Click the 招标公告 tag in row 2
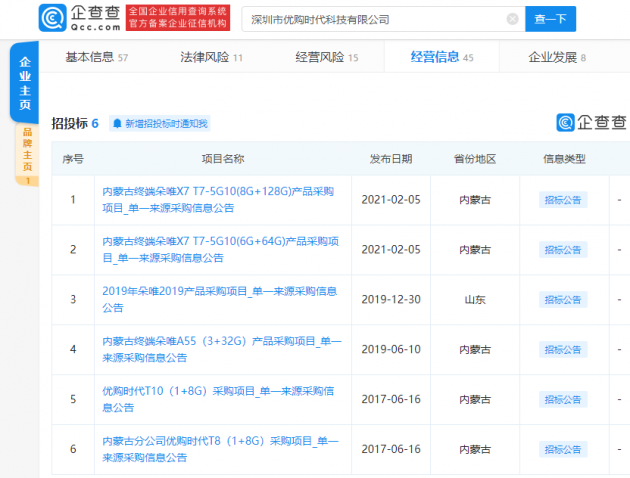This screenshot has height=478, width=630. 563,249
